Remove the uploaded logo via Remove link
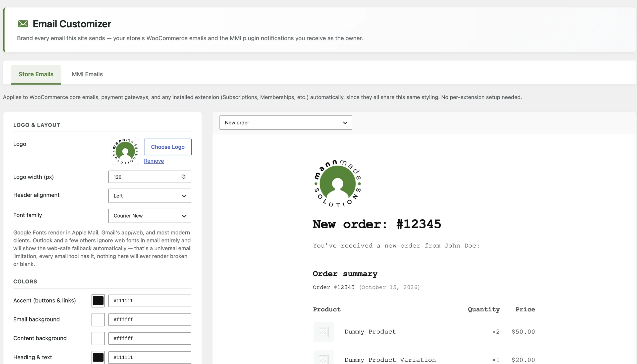Screen dimensions: 637x364 coord(154,161)
